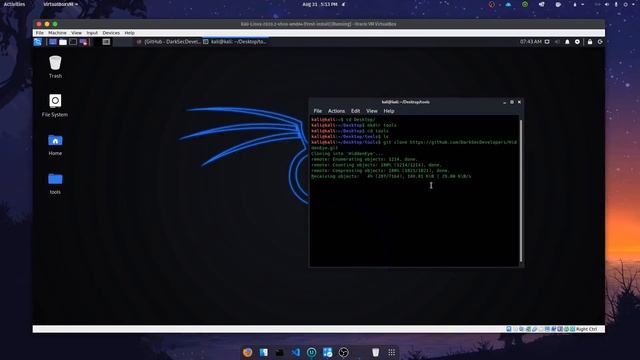
Task: Click the Receiving objects progress line
Action: pyautogui.click(x=391, y=176)
